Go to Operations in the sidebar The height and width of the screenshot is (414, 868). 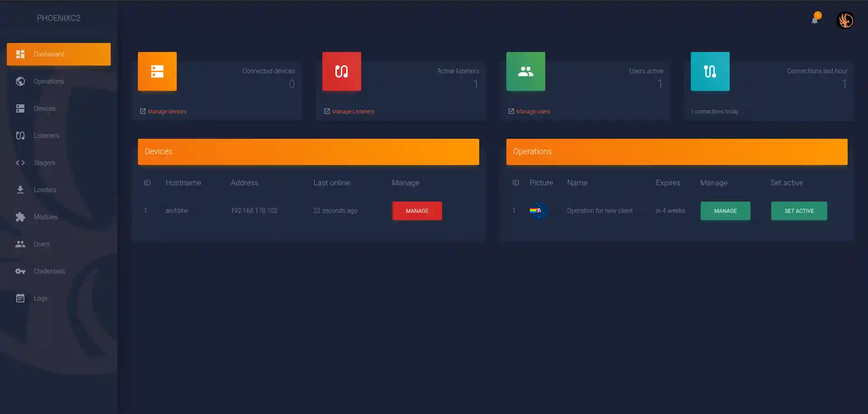(x=59, y=81)
